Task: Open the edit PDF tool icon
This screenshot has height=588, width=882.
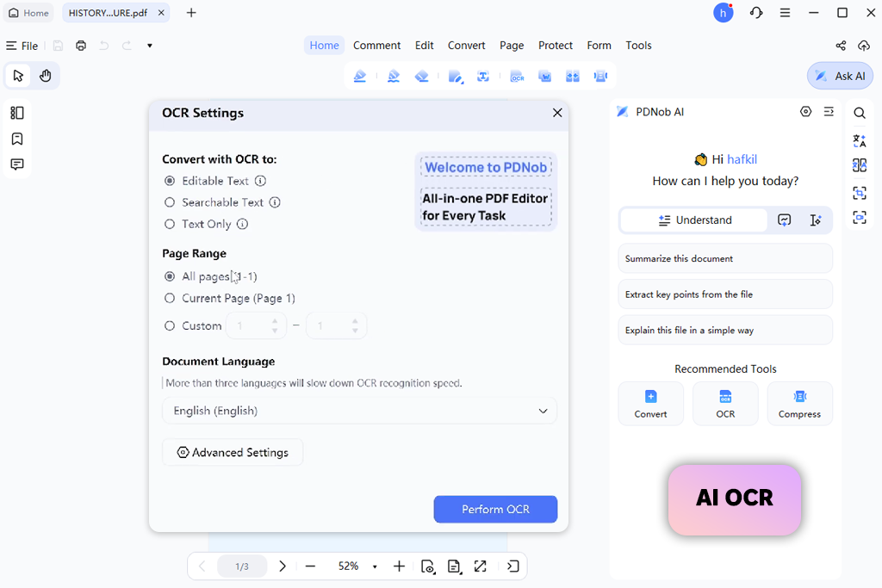Action: pos(456,77)
